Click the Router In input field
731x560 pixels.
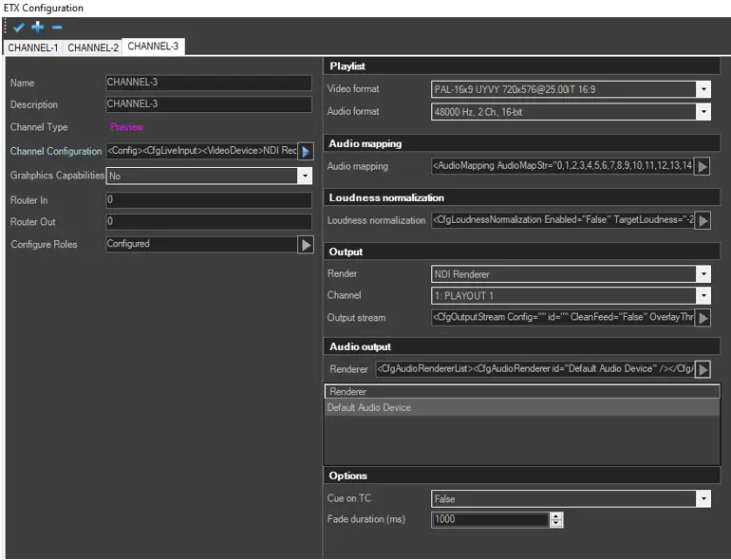tap(209, 201)
